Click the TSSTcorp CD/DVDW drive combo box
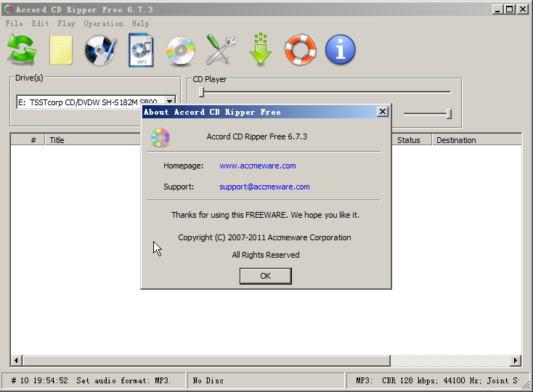 click(x=96, y=102)
